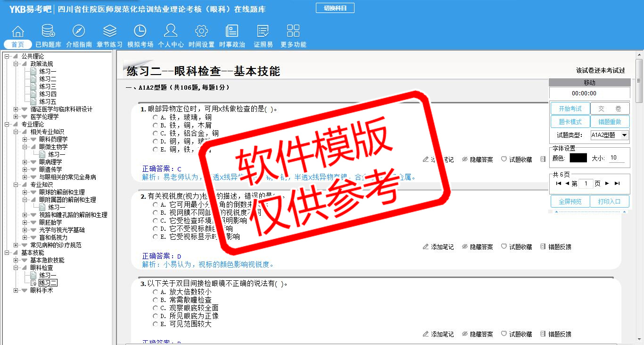The width and height of the screenshot is (644, 345).
Task: Click the 切换科目 button
Action: tap(335, 8)
